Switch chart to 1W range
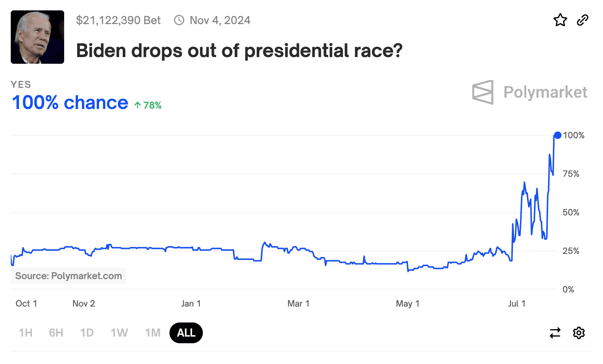The width and height of the screenshot is (603, 364). click(119, 333)
